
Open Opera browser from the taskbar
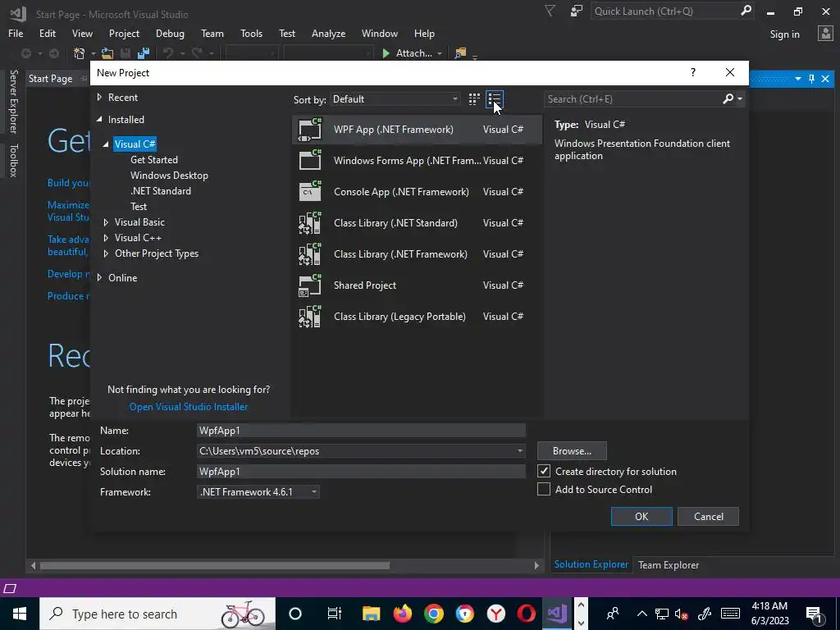point(527,614)
